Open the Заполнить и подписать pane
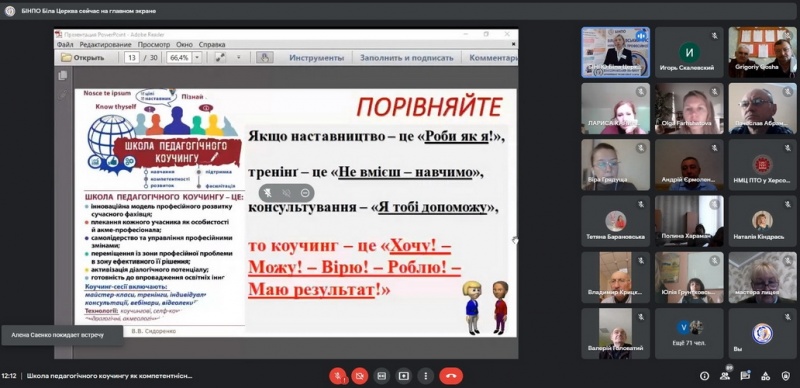Viewport: 800px width, 388px height. pos(407,58)
